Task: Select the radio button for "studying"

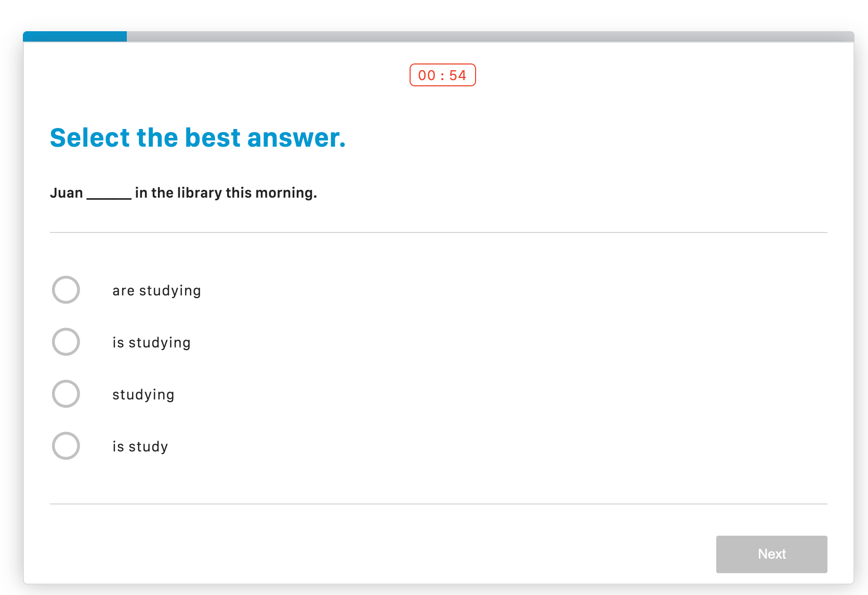Action: (65, 394)
